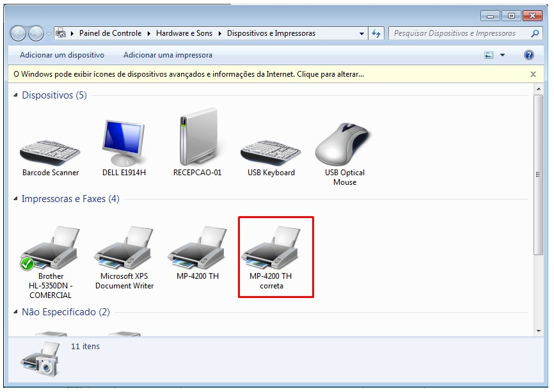This screenshot has height=392, width=554.
Task: Select the RECEPCAO-01 computer icon
Action: point(198,137)
